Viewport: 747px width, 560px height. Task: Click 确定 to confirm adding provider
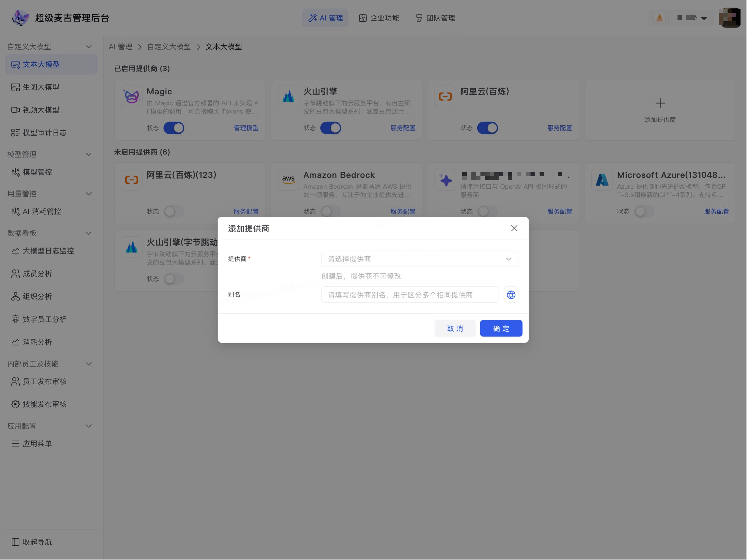coord(501,329)
